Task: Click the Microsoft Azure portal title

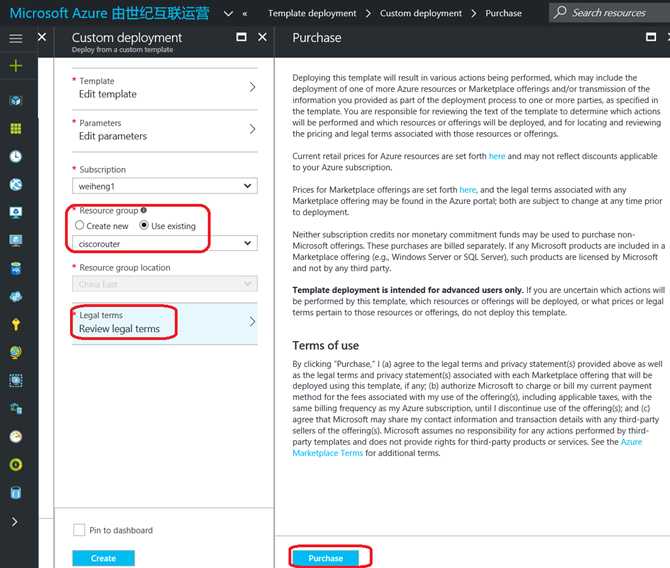Action: 109,13
